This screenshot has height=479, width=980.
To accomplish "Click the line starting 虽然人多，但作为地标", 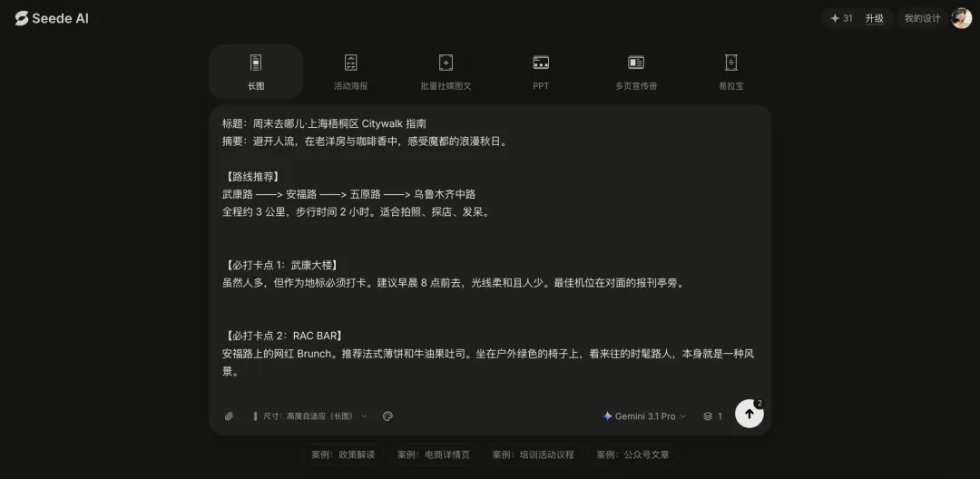I will pyautogui.click(x=455, y=283).
